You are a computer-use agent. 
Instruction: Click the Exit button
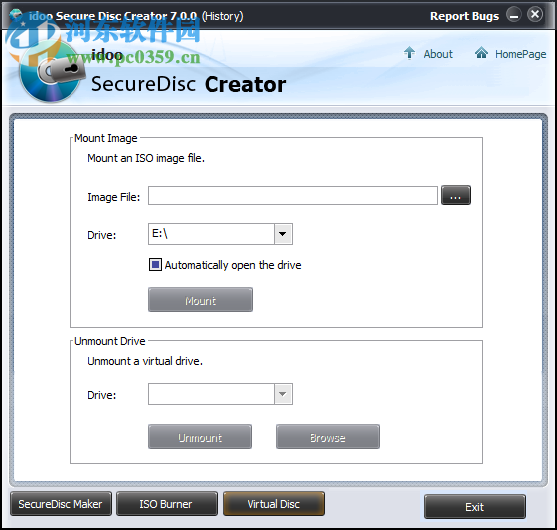point(475,507)
